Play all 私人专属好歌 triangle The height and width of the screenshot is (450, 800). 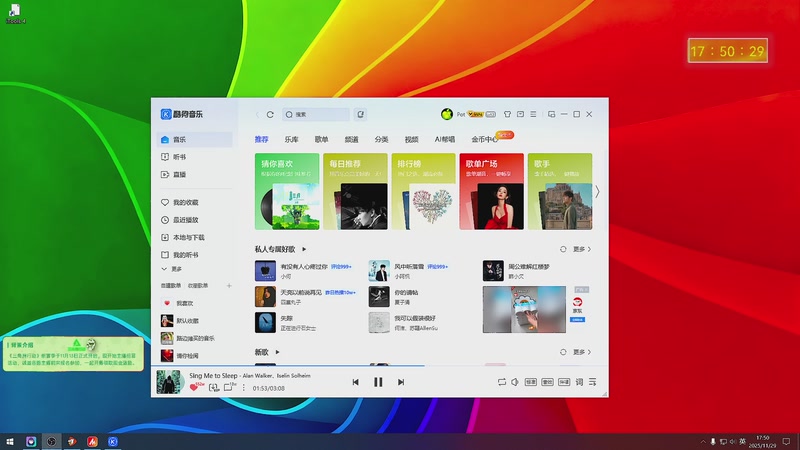coord(304,249)
